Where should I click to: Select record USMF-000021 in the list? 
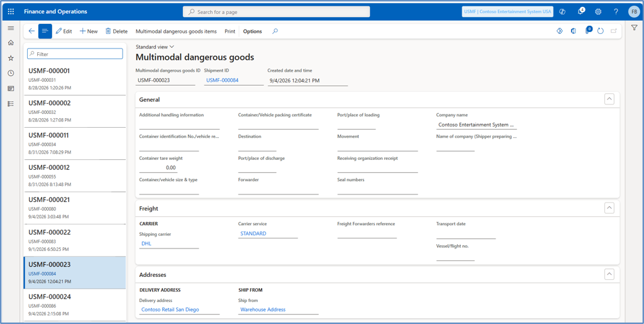[75, 208]
